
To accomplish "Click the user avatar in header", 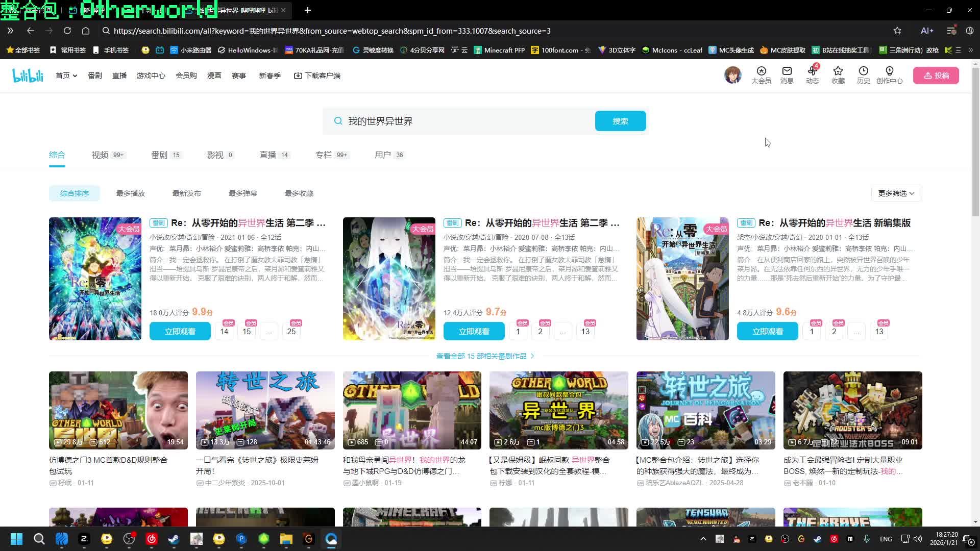I will click(732, 75).
